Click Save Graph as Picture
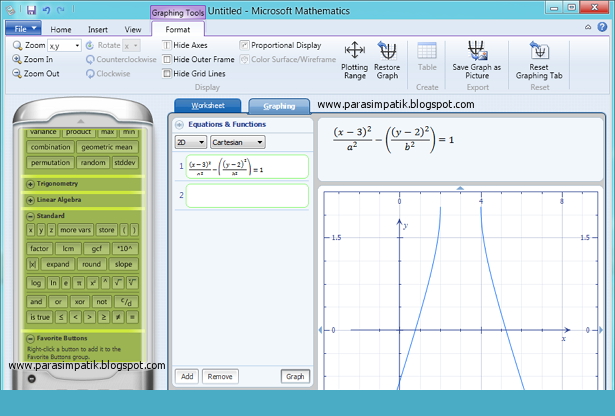The width and height of the screenshot is (615, 416). [477, 60]
